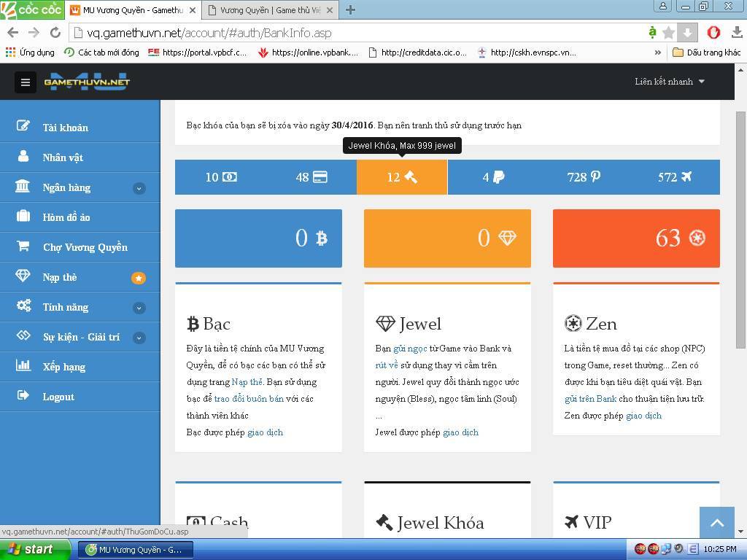Click the hamburger menu icon beside the logo

[26, 82]
